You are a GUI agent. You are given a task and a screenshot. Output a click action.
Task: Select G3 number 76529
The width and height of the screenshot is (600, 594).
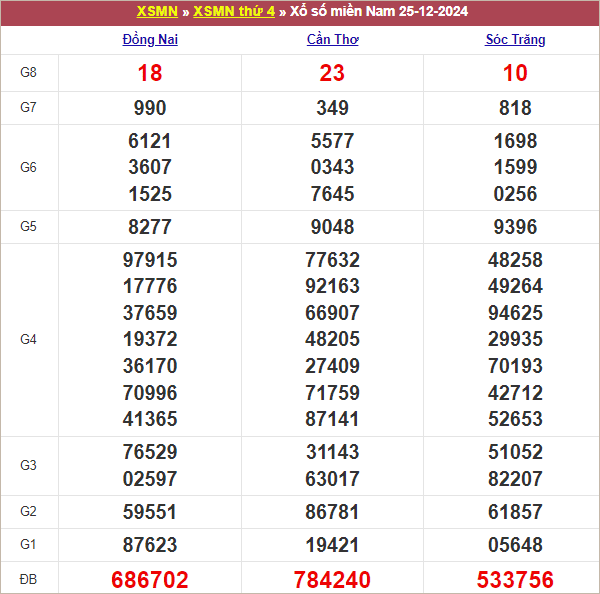pyautogui.click(x=150, y=452)
